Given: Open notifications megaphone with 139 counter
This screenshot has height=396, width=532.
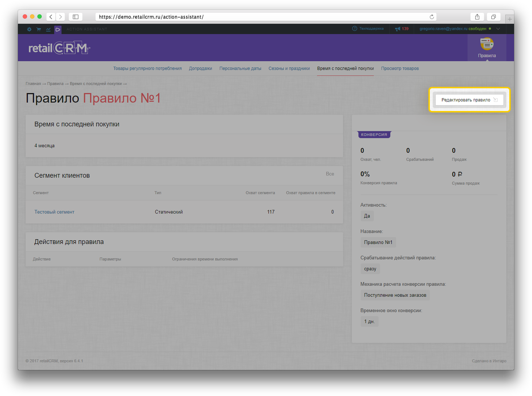Looking at the screenshot, I should point(402,29).
